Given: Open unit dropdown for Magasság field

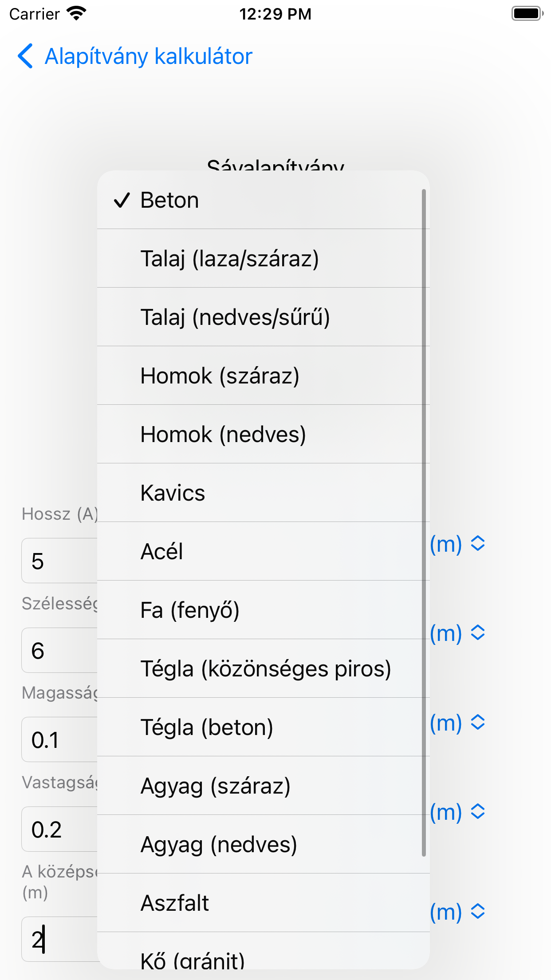Looking at the screenshot, I should click(457, 723).
